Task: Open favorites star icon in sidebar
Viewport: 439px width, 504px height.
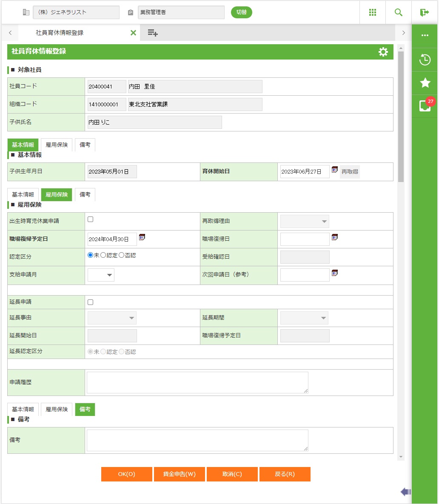Action: tap(425, 83)
